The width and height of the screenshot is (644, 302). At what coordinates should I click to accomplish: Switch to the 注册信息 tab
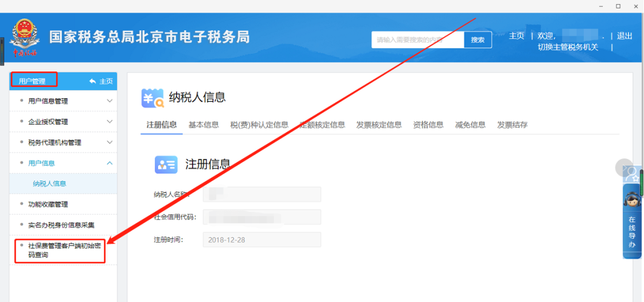[x=162, y=124]
